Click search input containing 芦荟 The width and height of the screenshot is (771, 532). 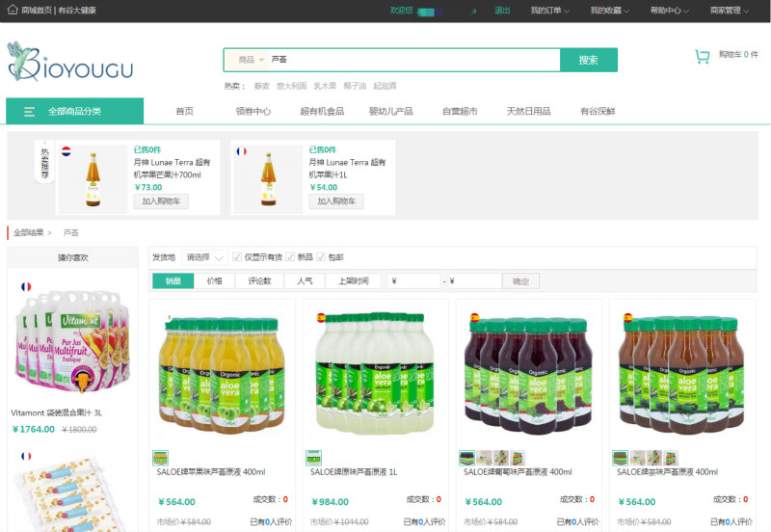point(414,60)
